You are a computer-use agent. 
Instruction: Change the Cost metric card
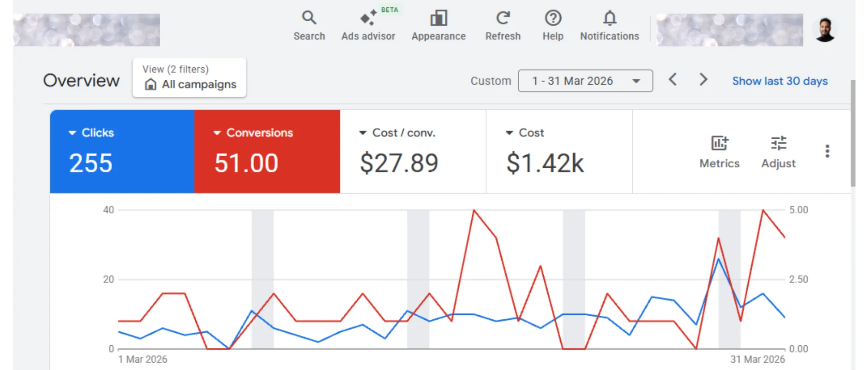click(525, 133)
